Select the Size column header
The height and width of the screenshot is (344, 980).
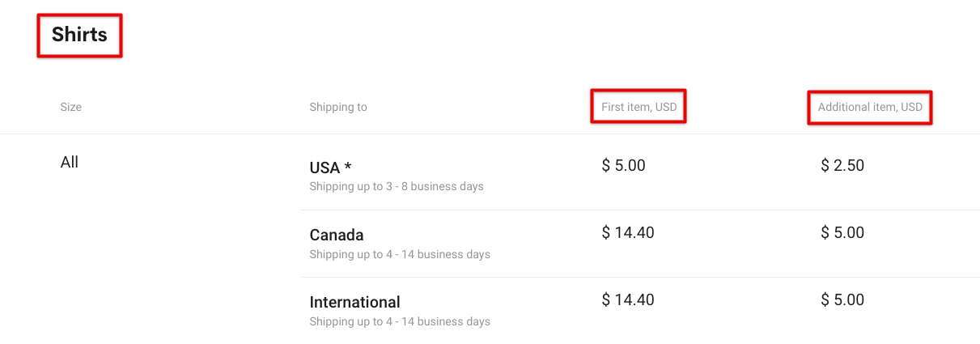coord(71,107)
